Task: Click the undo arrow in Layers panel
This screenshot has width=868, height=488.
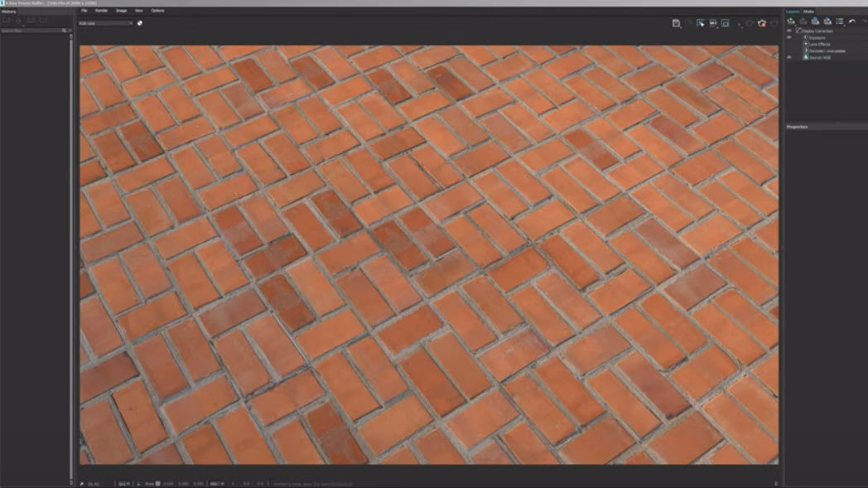Action: [x=852, y=21]
